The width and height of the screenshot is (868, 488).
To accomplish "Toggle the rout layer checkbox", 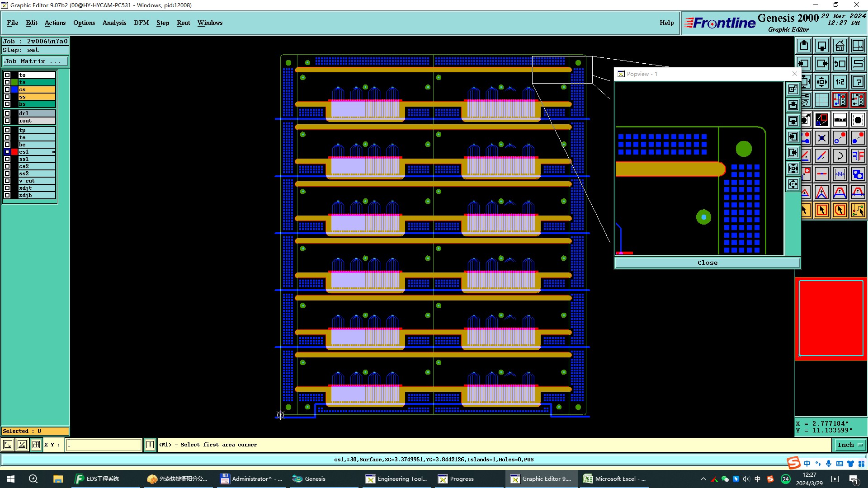I will [7, 121].
